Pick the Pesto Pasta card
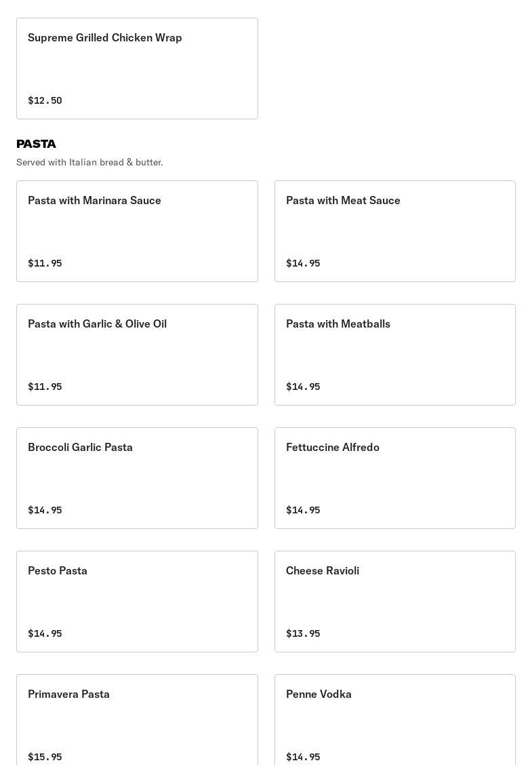The width and height of the screenshot is (532, 765). [x=137, y=601]
